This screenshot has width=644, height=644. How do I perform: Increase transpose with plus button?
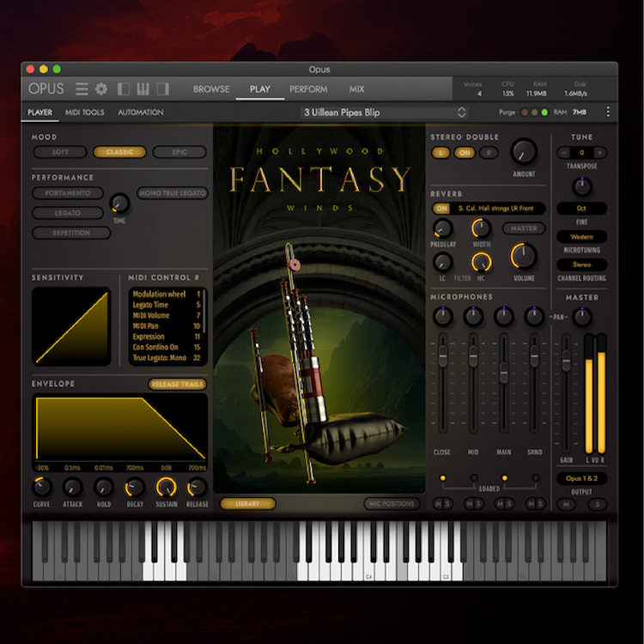(x=599, y=153)
